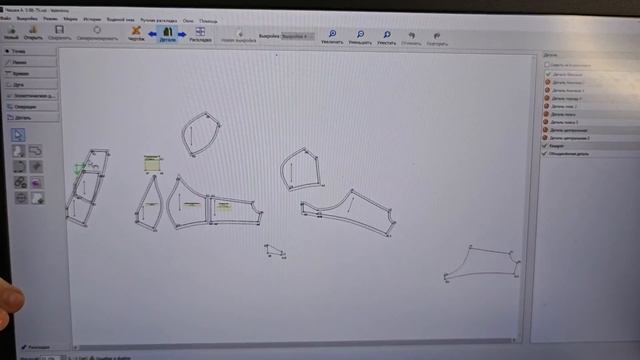
Task: Open the Помощь menu
Action: click(x=208, y=21)
